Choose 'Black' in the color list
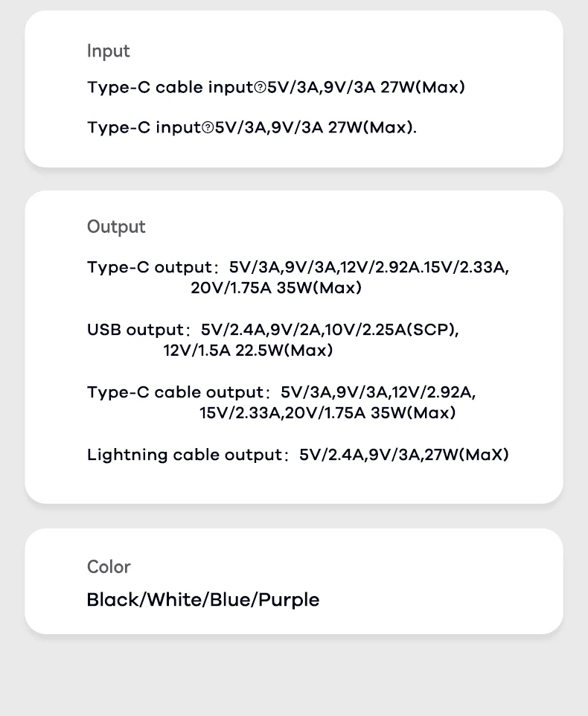This screenshot has width=588, height=716. pyautogui.click(x=112, y=600)
